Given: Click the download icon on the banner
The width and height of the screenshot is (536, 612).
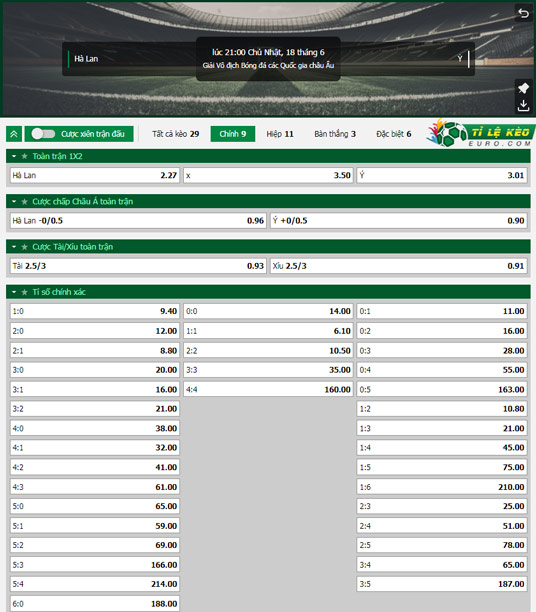Looking at the screenshot, I should 523,105.
